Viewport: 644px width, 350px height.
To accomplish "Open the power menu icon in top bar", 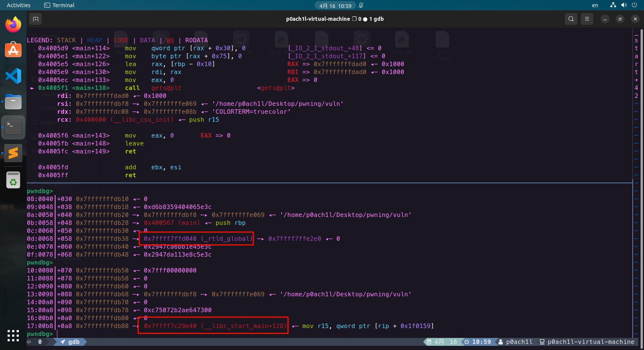I will [x=635, y=5].
